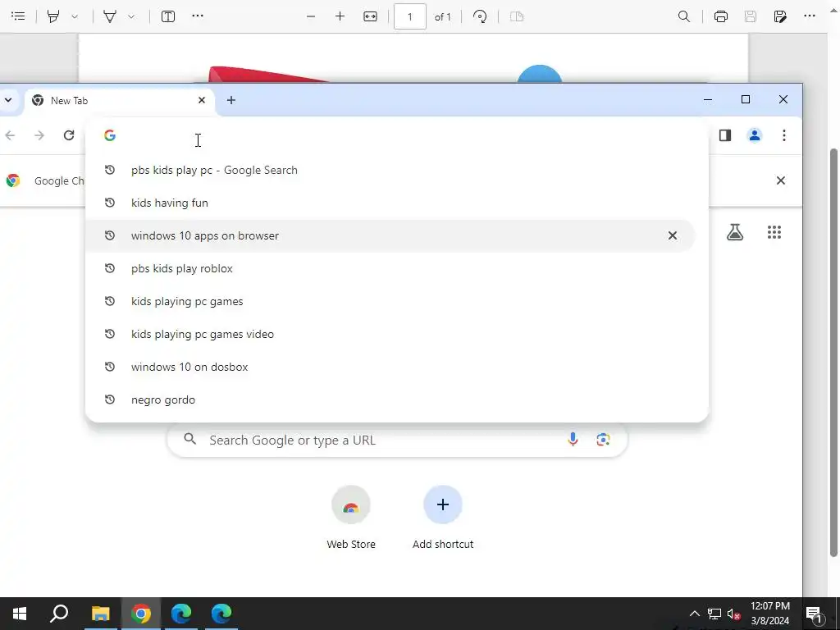Select suggestion "kids playing pc games"
Image resolution: width=840 pixels, height=630 pixels.
(390, 301)
